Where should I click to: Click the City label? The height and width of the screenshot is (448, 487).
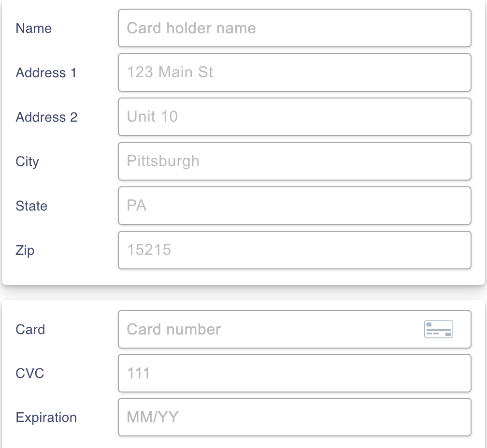27,162
